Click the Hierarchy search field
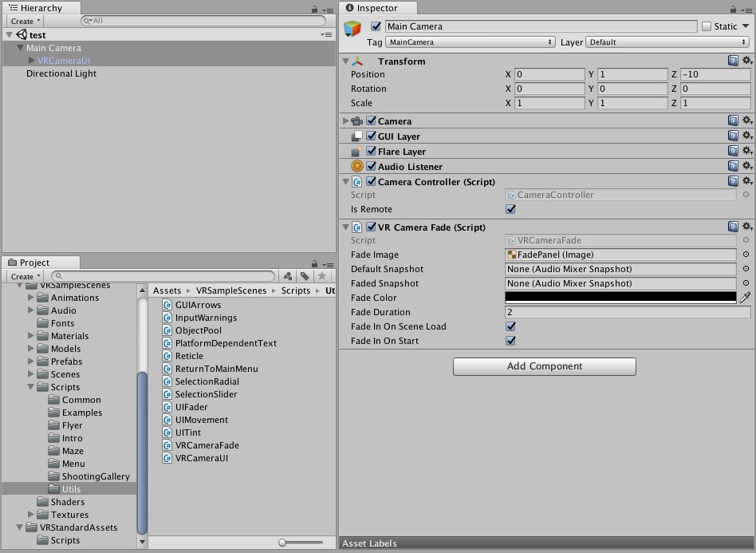 click(203, 21)
